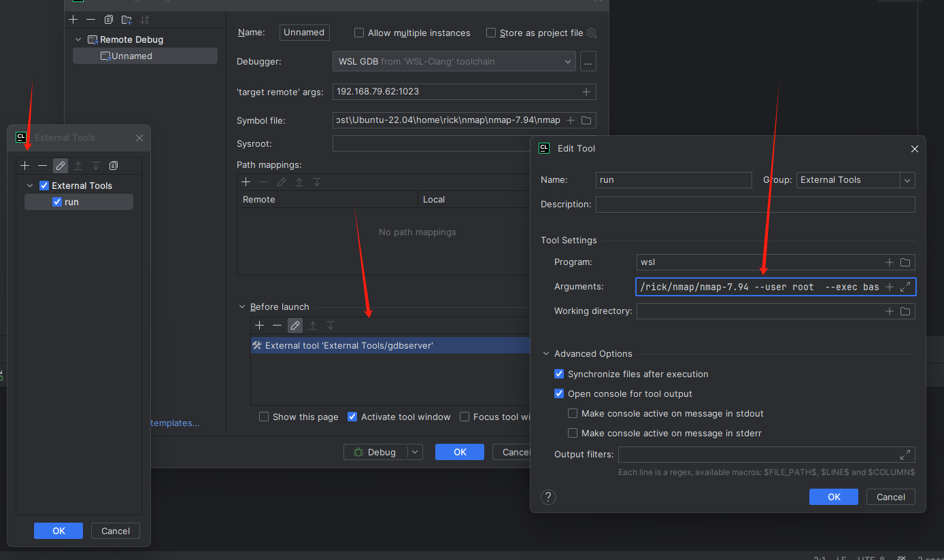Select External tool 'External Tools/gdbserver' row
Image resolution: width=944 pixels, height=560 pixels.
pos(390,345)
